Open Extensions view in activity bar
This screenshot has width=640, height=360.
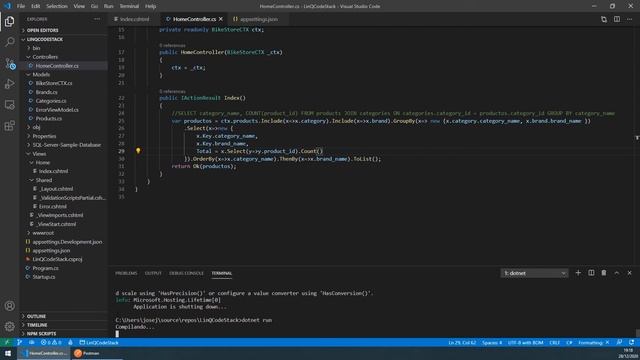pyautogui.click(x=9, y=126)
